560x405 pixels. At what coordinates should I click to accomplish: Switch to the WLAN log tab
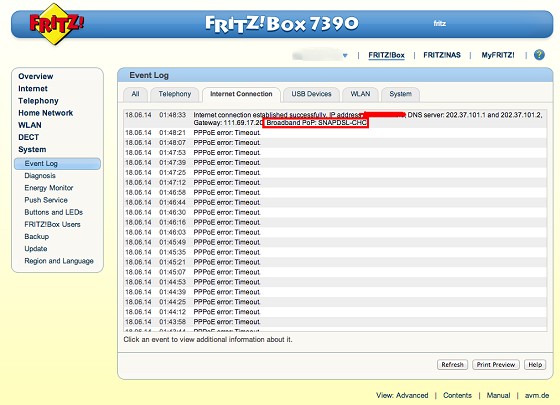click(360, 94)
